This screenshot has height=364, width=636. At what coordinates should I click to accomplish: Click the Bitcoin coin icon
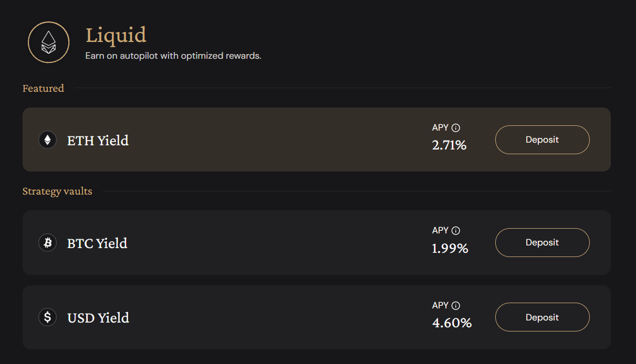48,243
